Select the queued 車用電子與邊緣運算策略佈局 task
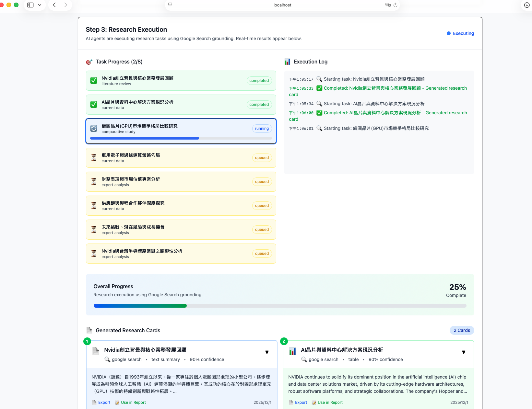532x409 pixels. tap(181, 158)
